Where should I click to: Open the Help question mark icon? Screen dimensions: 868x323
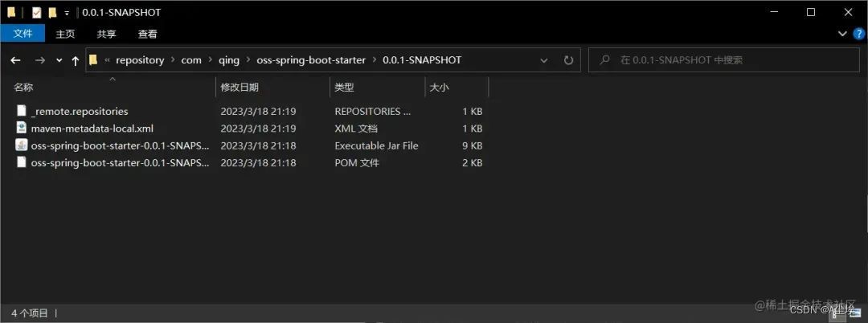pos(857,34)
